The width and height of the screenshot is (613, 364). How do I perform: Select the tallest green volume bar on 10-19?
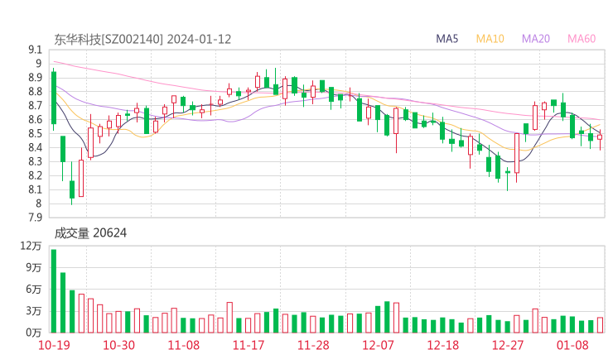[x=54, y=291]
